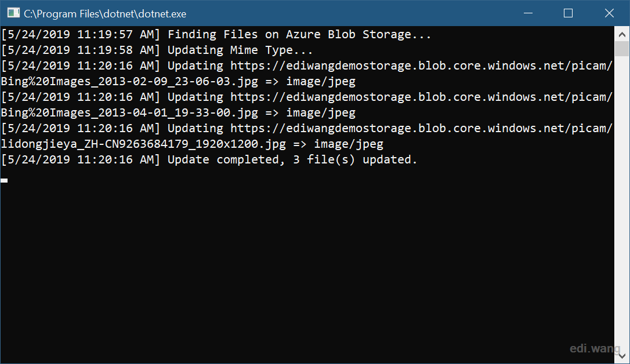The image size is (630, 364).
Task: Click the 'Update completed, 3 file(s) updated' line
Action: click(x=209, y=160)
